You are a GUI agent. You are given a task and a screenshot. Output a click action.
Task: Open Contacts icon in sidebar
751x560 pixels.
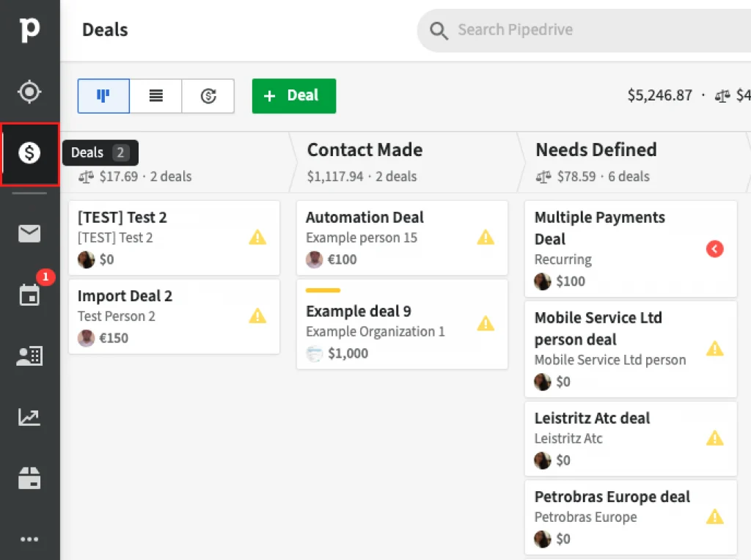tap(29, 356)
